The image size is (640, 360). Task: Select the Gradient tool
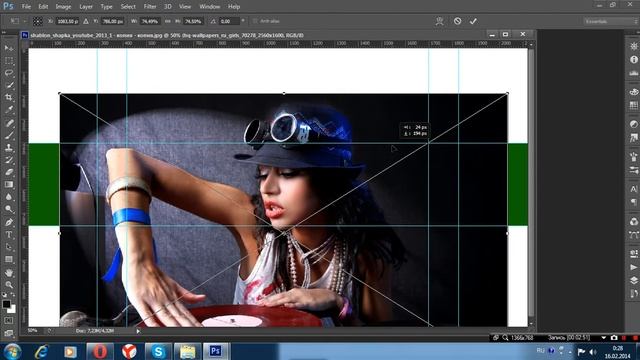(x=9, y=184)
